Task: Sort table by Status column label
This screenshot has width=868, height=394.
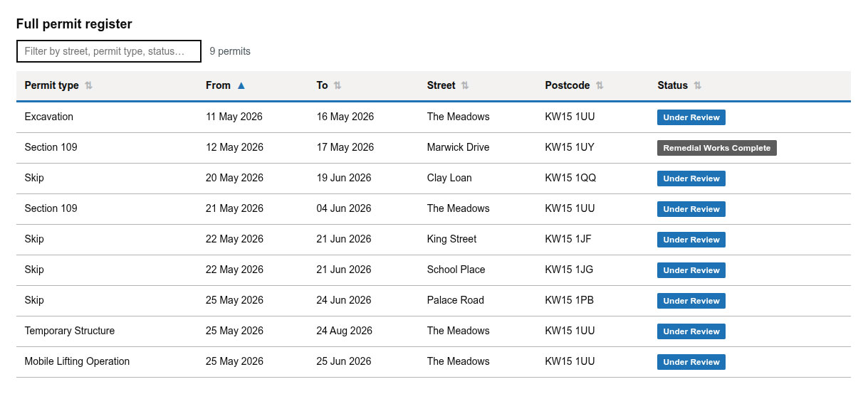Action: [x=672, y=85]
